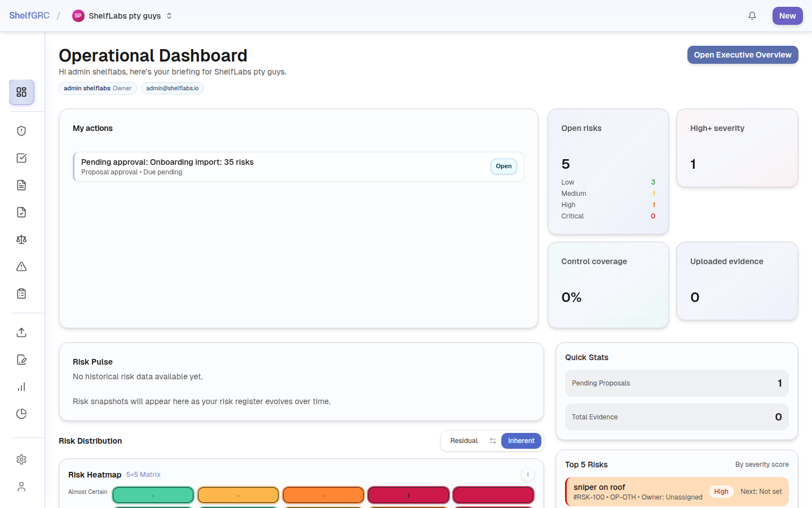The height and width of the screenshot is (508, 812).
Task: Open the notifications bell
Action: (752, 16)
